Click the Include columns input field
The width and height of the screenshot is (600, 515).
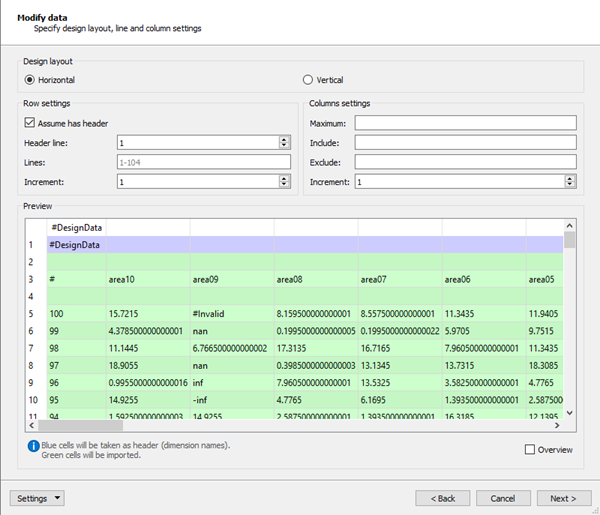[x=465, y=142]
